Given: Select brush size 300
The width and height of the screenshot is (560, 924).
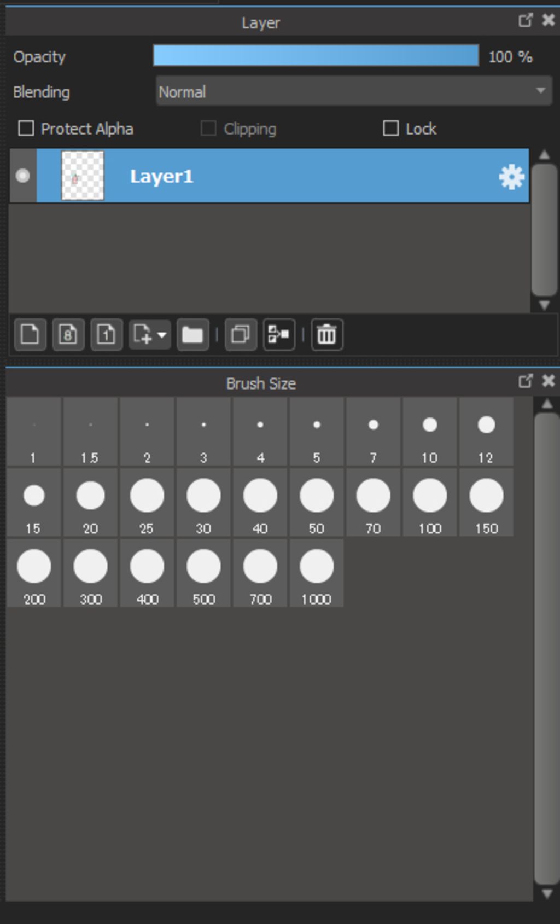Looking at the screenshot, I should point(90,573).
